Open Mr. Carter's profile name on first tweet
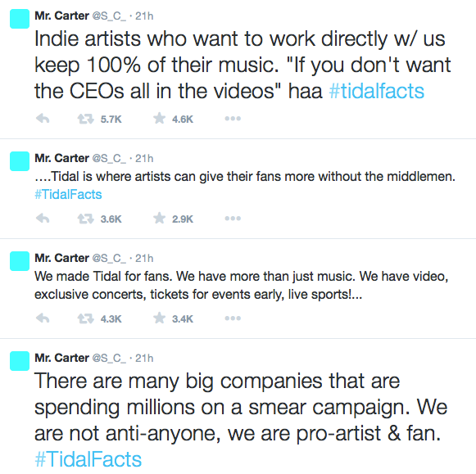The height and width of the screenshot is (474, 476). [61, 16]
